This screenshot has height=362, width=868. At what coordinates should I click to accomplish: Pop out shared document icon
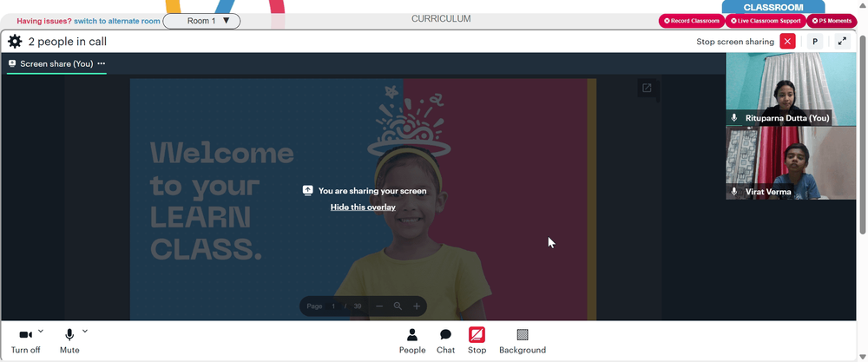647,88
